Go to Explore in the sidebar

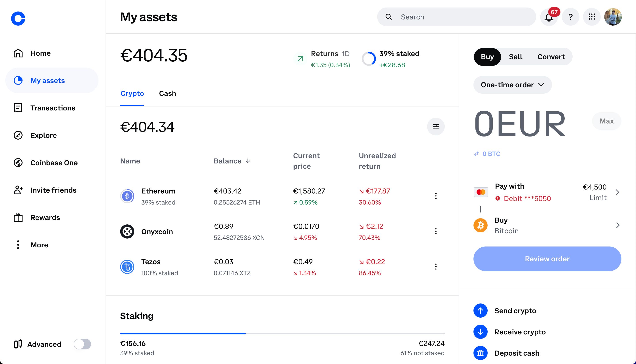(x=52, y=135)
